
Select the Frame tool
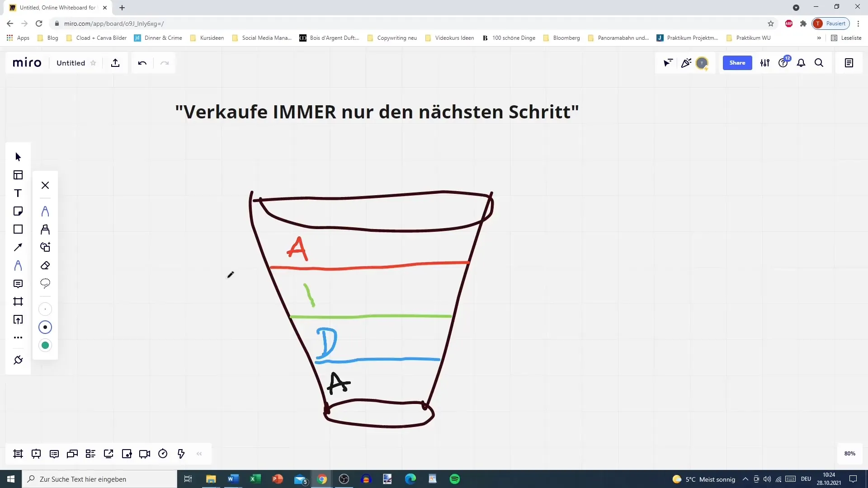point(18,301)
